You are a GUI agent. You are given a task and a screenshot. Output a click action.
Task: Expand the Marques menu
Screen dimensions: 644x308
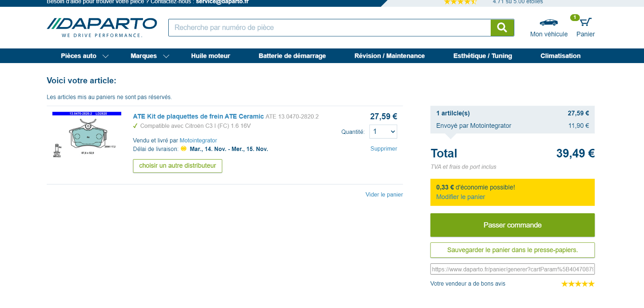150,56
